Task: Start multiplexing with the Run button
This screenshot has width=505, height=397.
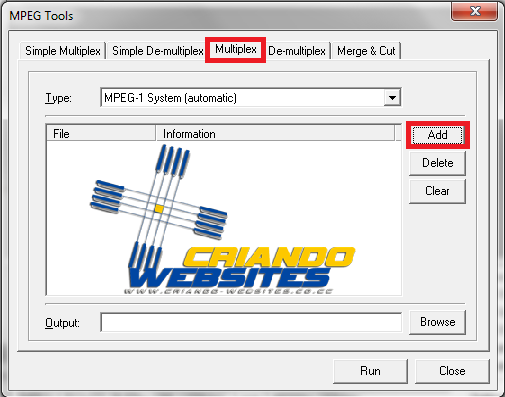Action: click(x=370, y=371)
